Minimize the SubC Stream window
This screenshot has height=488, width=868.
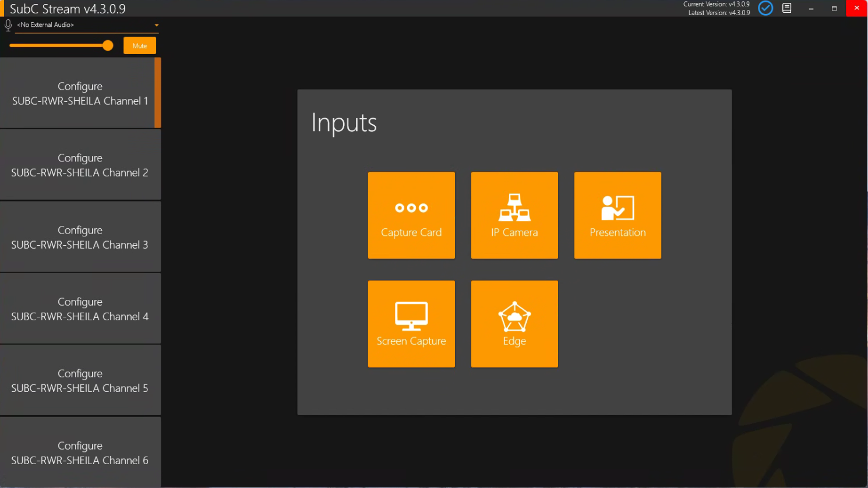click(811, 8)
